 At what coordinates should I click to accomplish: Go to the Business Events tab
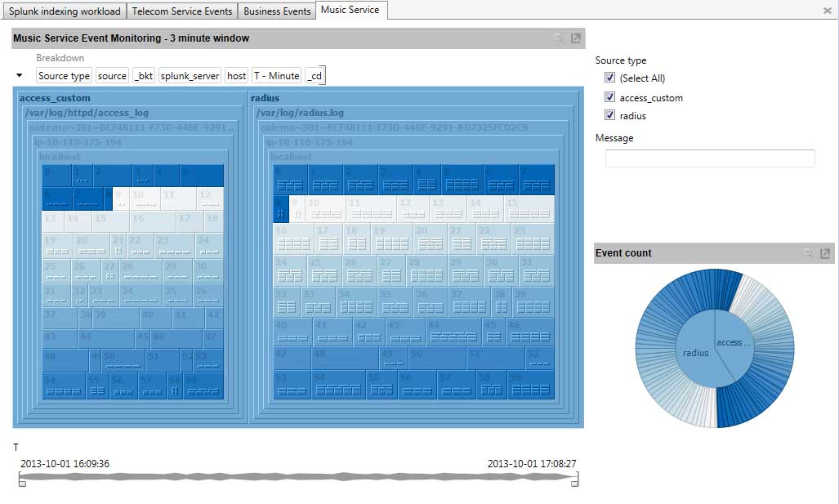pyautogui.click(x=277, y=11)
